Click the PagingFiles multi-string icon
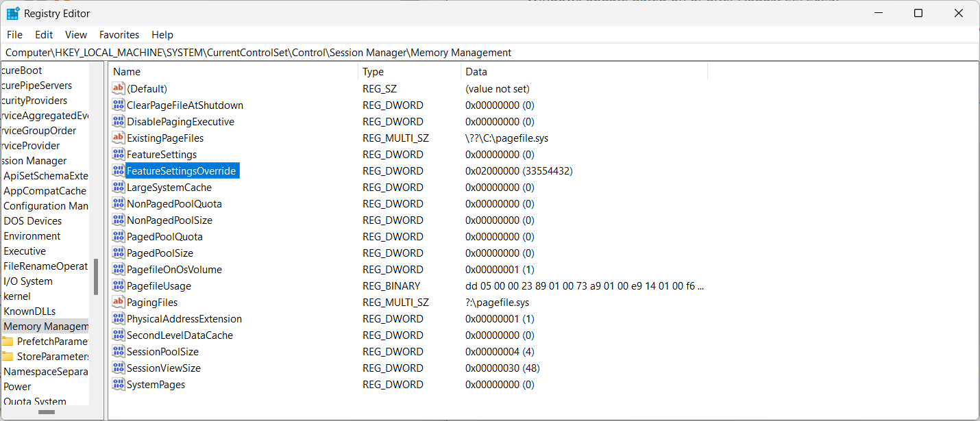 click(x=119, y=303)
